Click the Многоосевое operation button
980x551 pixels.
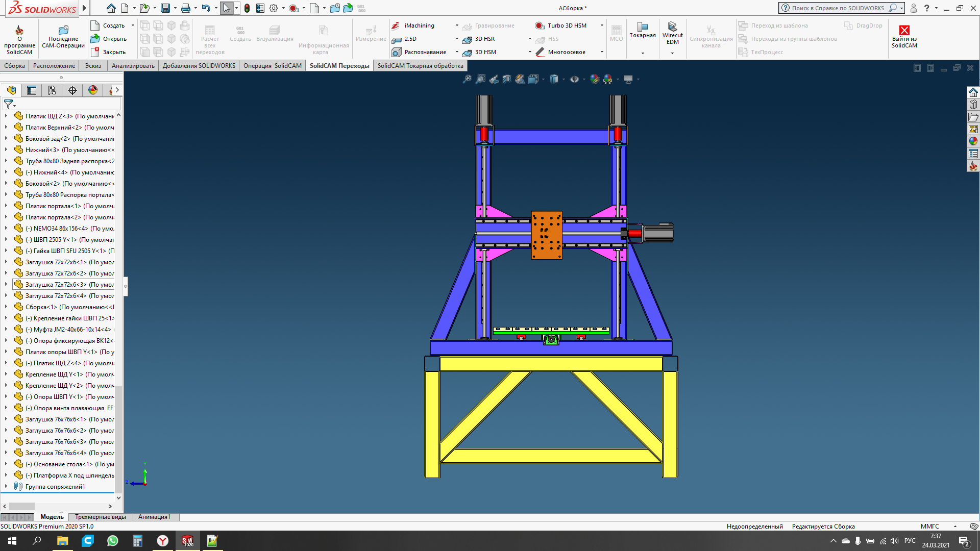(566, 52)
